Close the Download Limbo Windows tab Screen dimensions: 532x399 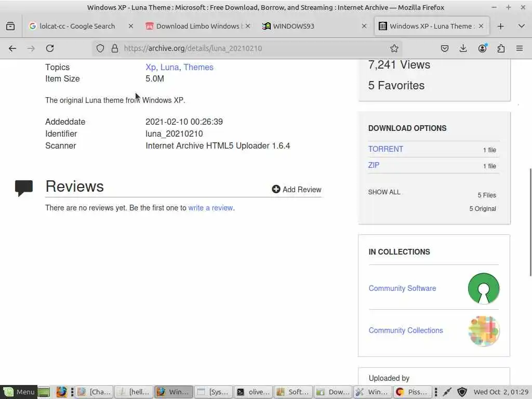248,26
